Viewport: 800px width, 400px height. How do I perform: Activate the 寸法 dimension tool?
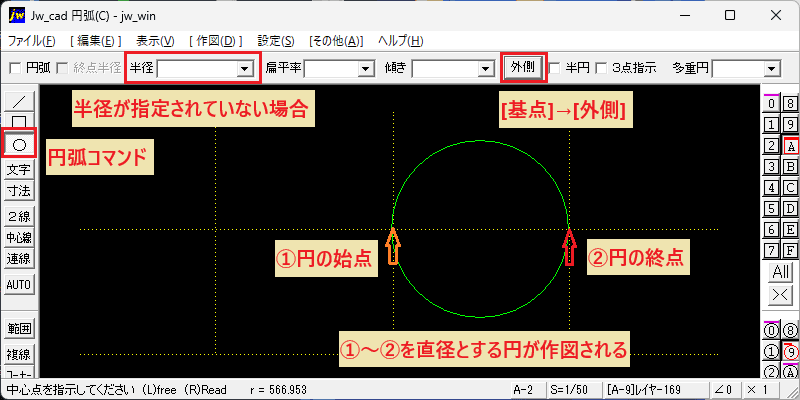(19, 191)
